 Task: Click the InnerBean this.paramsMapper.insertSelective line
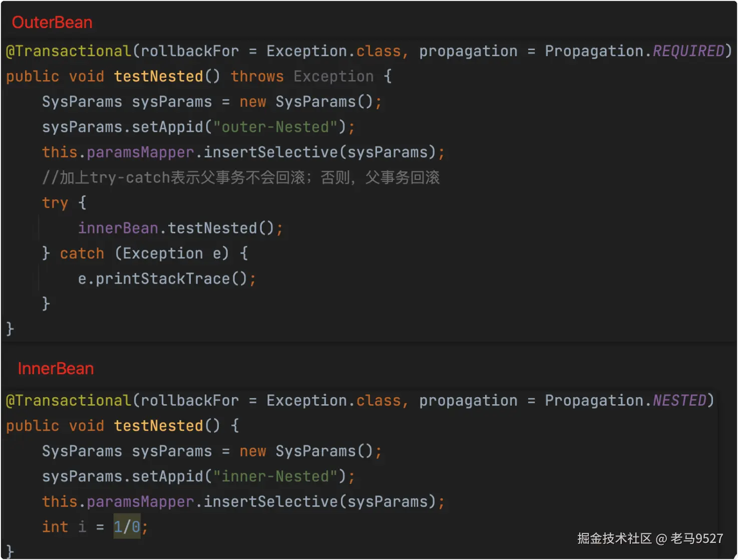(243, 502)
